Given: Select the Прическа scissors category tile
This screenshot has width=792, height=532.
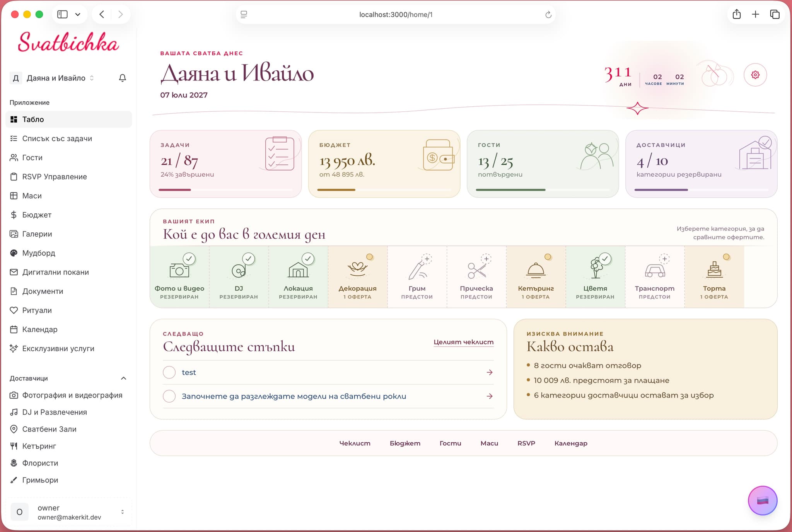Looking at the screenshot, I should (x=476, y=277).
